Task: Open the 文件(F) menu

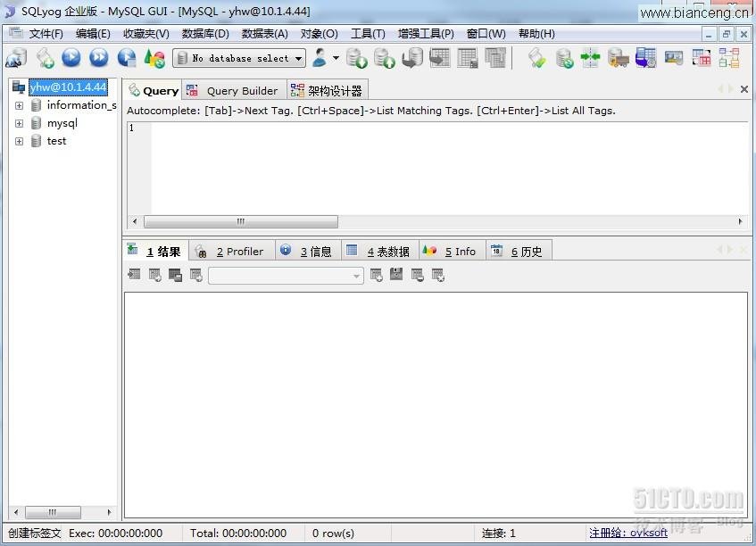Action: coord(46,34)
